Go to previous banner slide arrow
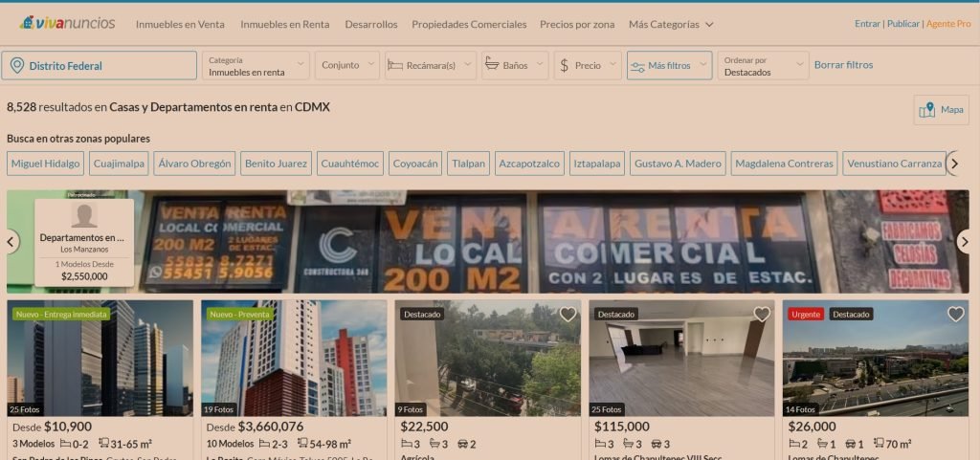This screenshot has width=980, height=460. (10, 242)
